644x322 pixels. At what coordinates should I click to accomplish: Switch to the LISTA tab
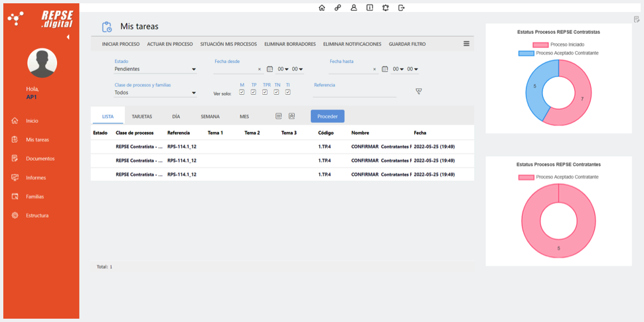pyautogui.click(x=108, y=117)
